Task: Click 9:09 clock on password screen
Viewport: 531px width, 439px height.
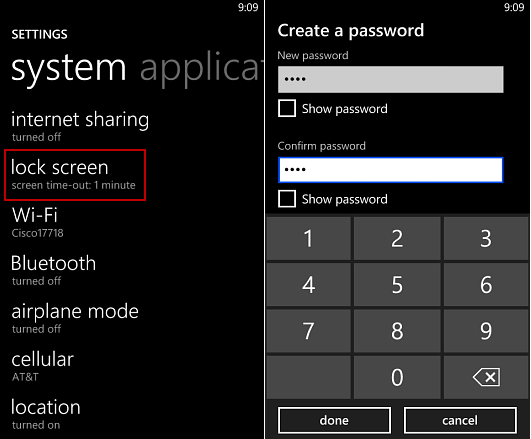Action: click(514, 7)
